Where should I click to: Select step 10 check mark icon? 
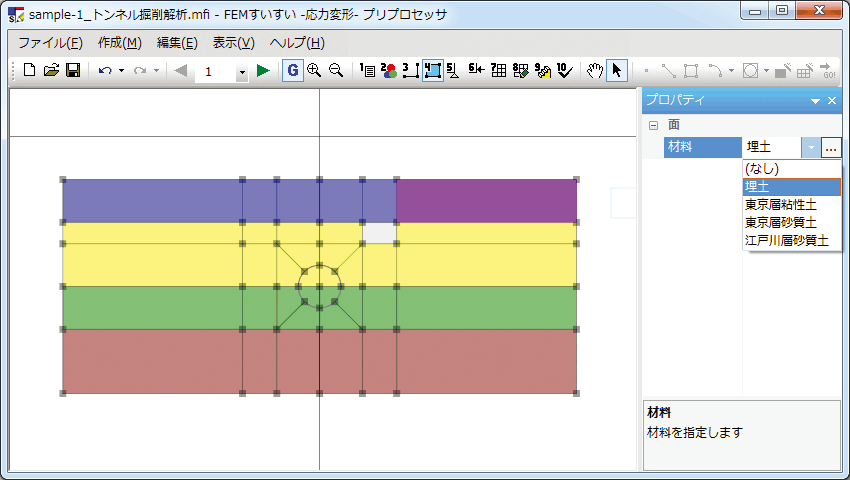click(565, 71)
